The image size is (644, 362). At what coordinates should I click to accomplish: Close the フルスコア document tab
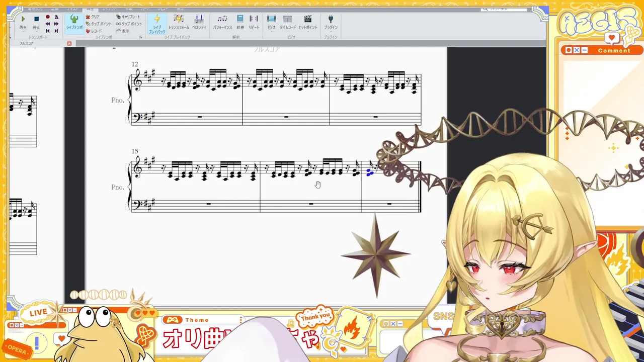[69, 44]
